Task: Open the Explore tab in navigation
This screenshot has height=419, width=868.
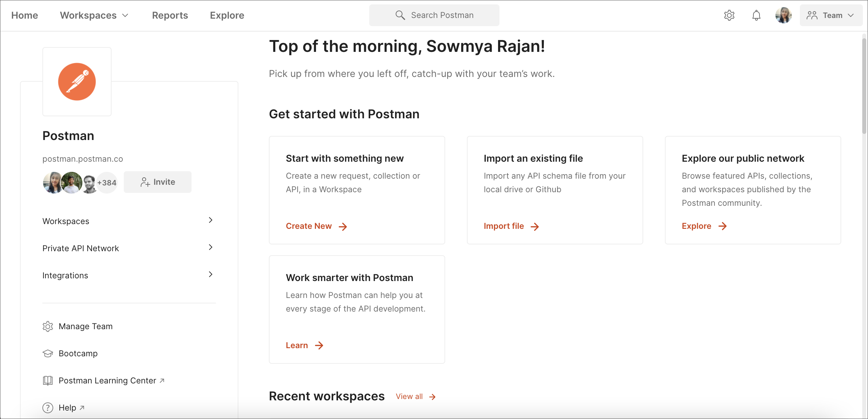Action: [227, 15]
